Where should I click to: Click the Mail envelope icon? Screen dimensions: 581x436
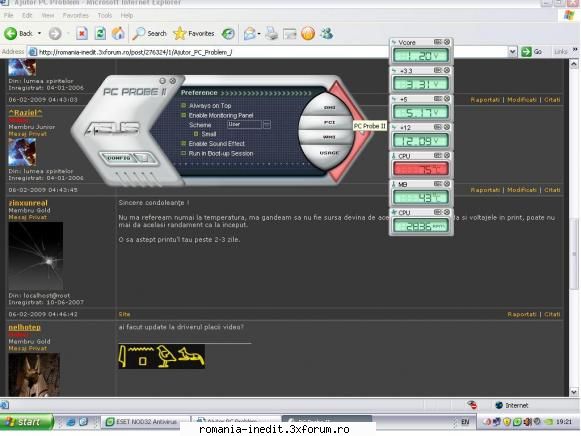coord(250,34)
